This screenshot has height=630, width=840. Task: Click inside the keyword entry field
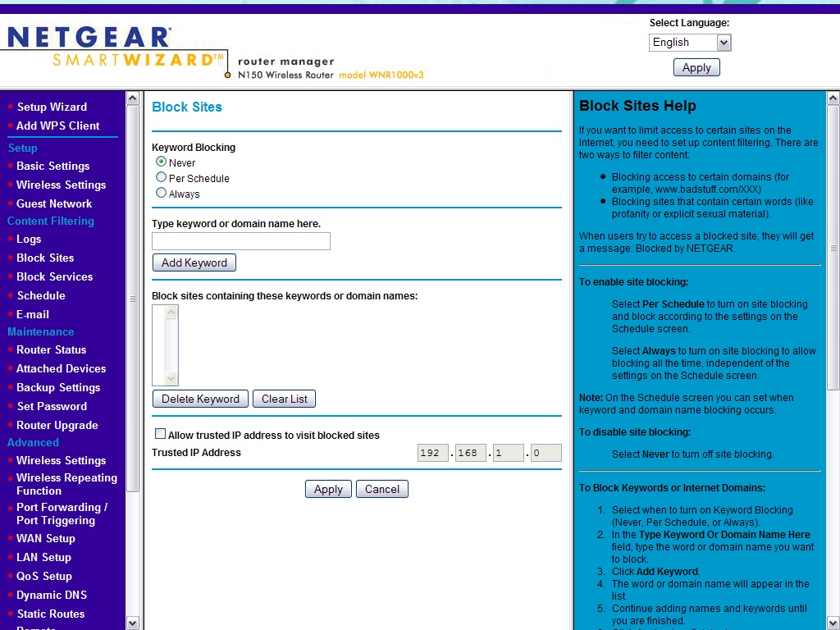coord(240,241)
